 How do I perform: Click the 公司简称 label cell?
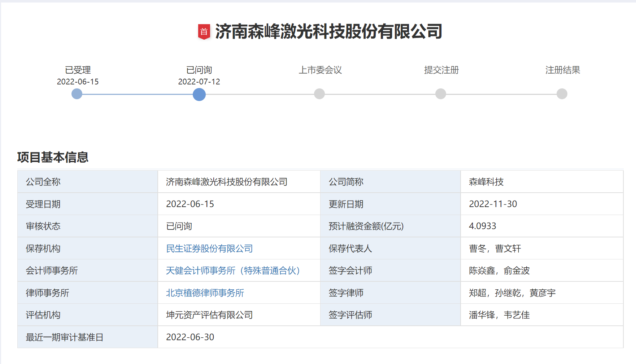(x=391, y=182)
